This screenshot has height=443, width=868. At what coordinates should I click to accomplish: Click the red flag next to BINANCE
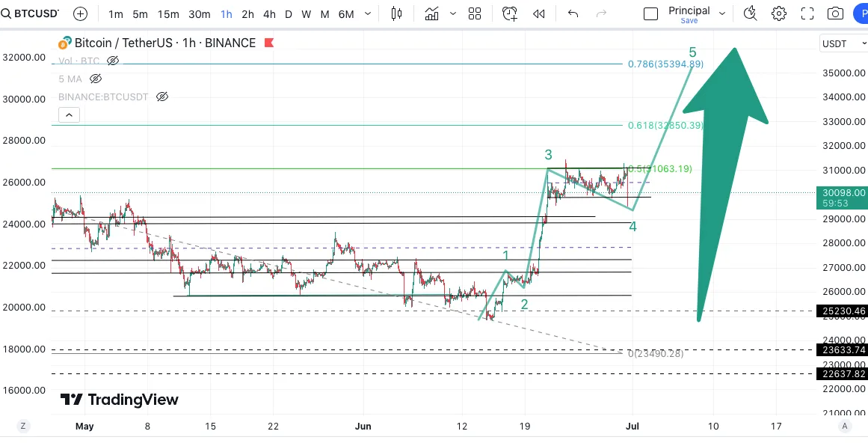[269, 43]
